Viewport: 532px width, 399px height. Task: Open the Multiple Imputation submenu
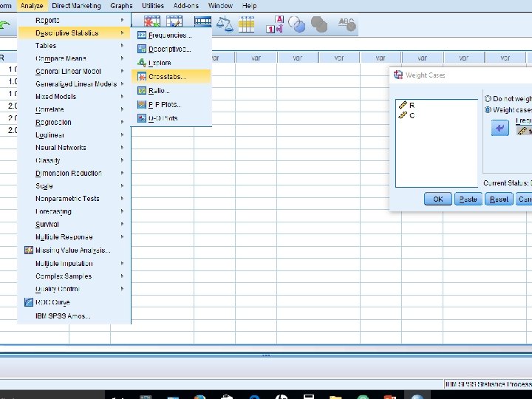(74, 263)
